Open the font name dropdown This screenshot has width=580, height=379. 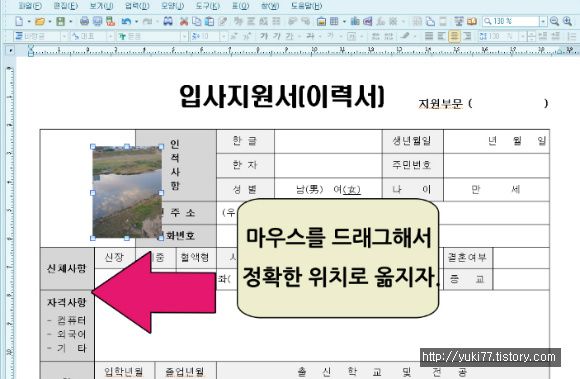click(x=184, y=36)
